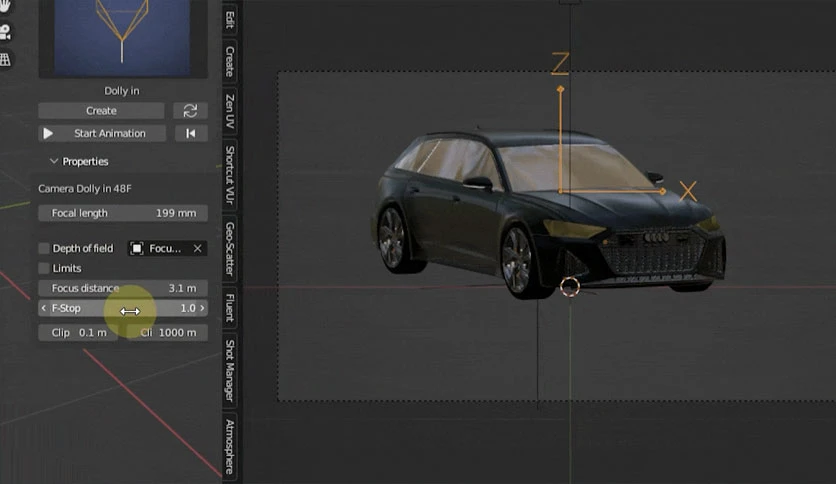Click the Start Animation label

click(x=110, y=133)
